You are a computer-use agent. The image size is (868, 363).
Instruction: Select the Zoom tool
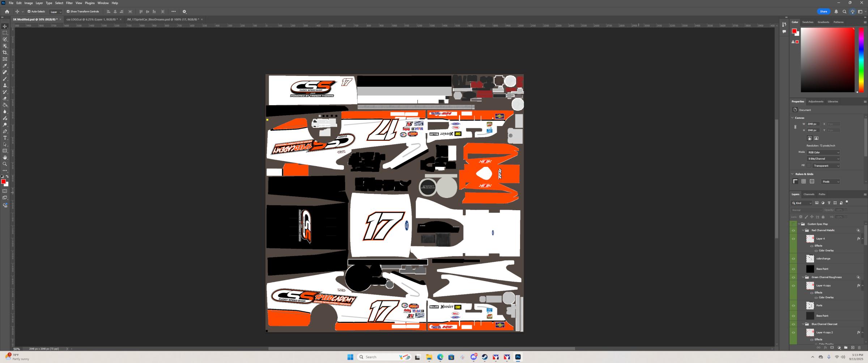click(5, 164)
